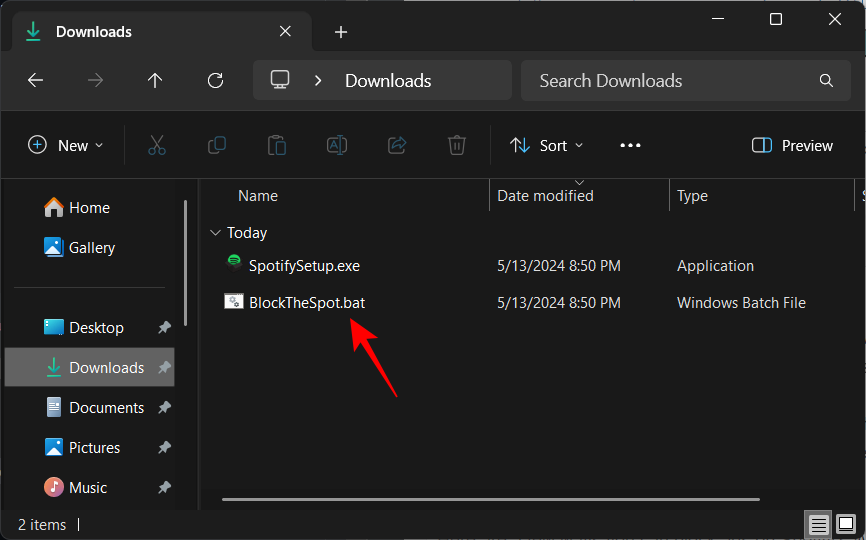Click the Delete trash can icon
Screen dimensions: 866x540
pos(457,146)
